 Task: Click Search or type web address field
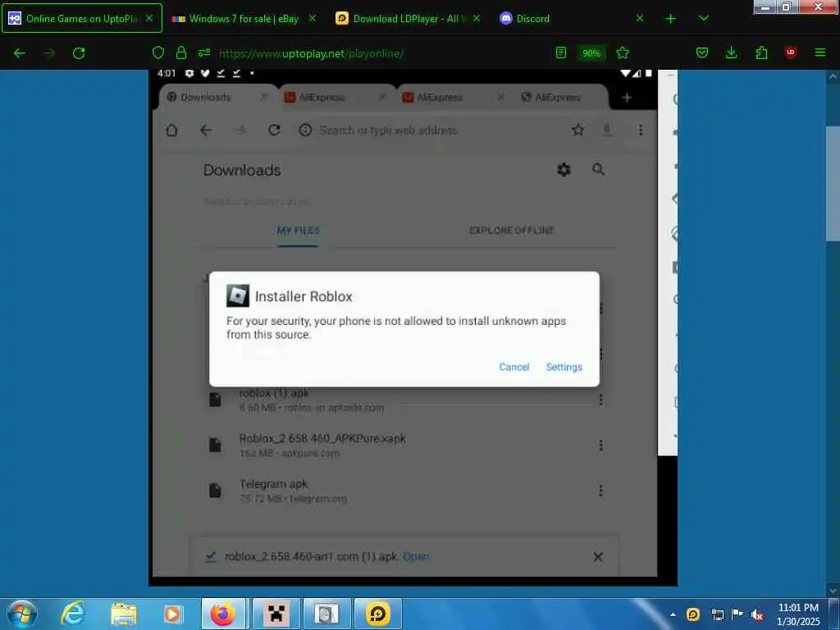coord(388,130)
